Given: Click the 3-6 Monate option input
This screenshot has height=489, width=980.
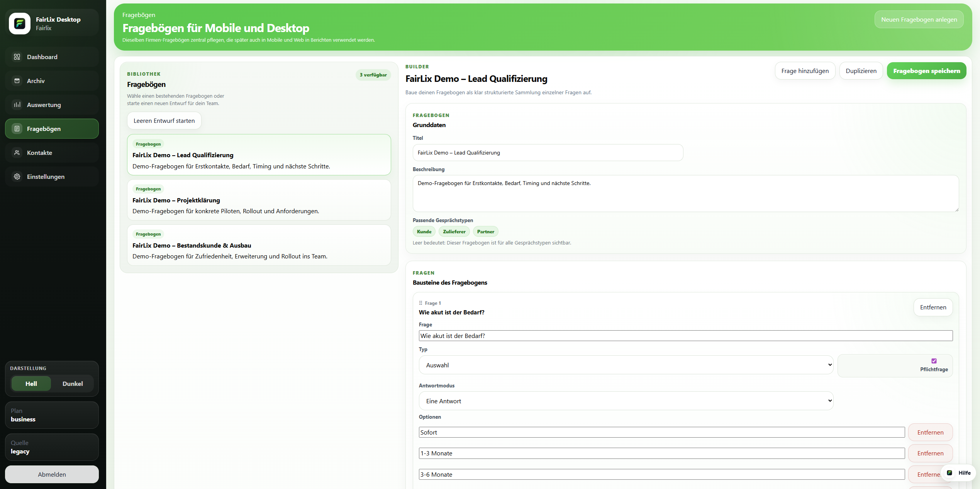Looking at the screenshot, I should coord(661,474).
